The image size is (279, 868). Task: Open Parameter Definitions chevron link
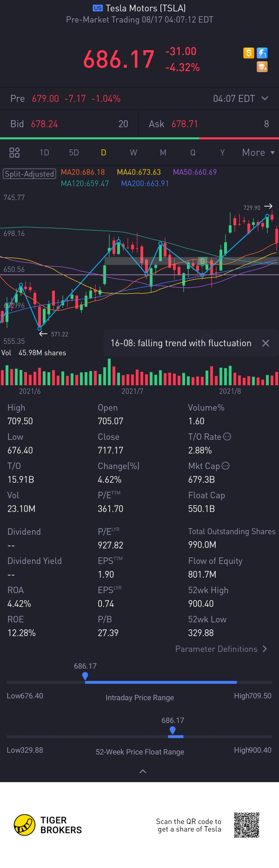[221, 649]
